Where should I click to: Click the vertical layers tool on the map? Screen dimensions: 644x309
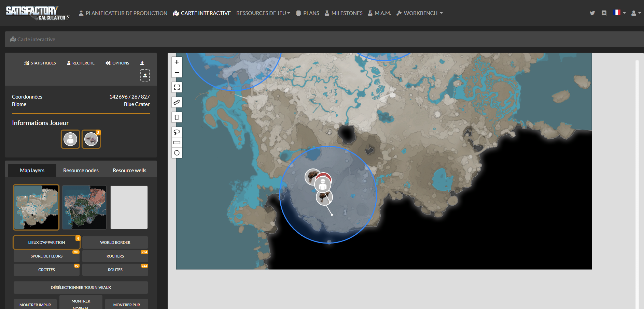[x=177, y=117]
